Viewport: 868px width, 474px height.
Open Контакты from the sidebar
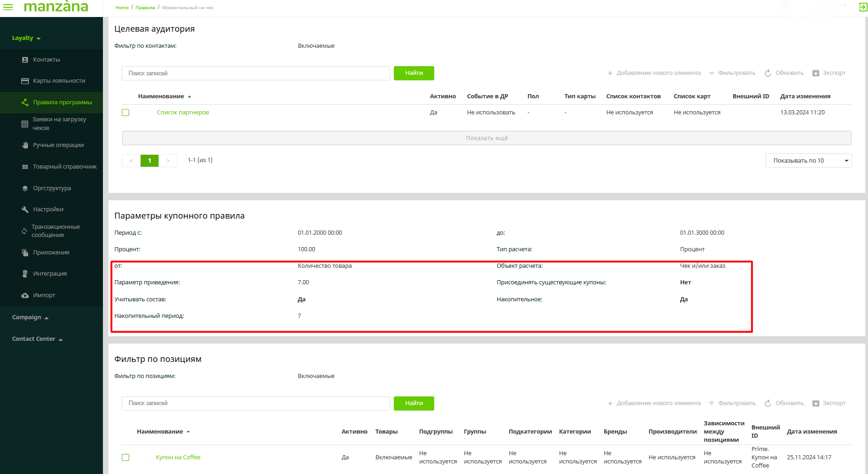click(46, 60)
